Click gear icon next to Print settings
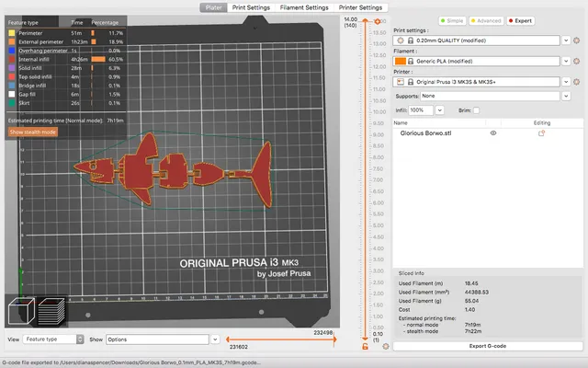588x368 pixels. click(576, 40)
